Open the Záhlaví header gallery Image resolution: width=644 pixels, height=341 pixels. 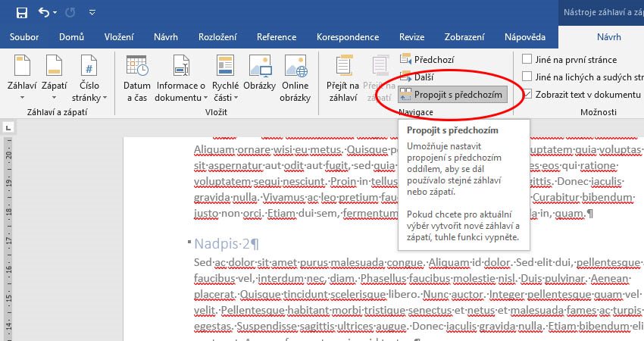pyautogui.click(x=22, y=78)
